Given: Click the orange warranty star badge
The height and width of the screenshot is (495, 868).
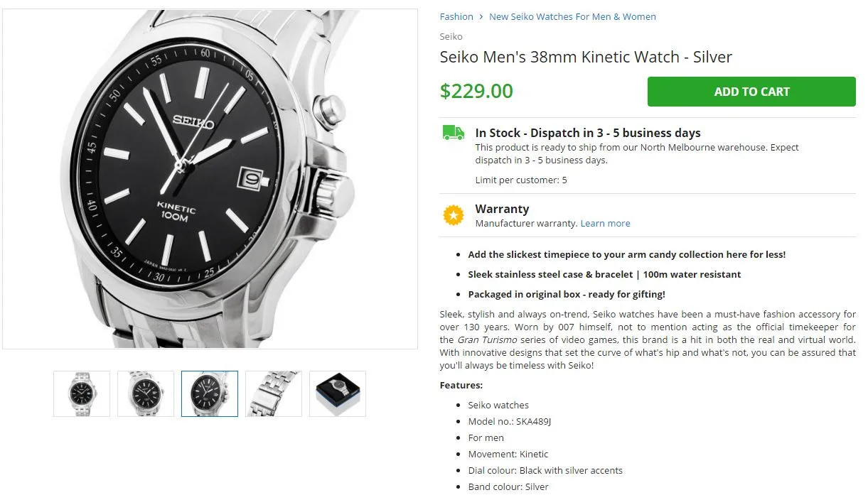Looking at the screenshot, I should point(453,214).
